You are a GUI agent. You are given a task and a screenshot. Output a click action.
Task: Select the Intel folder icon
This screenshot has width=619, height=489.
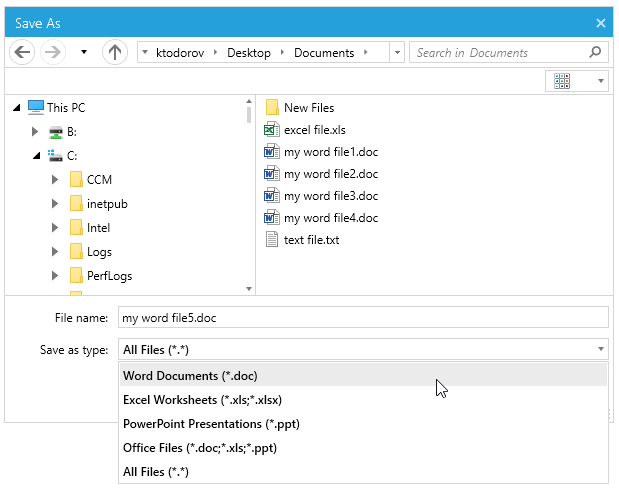point(76,227)
